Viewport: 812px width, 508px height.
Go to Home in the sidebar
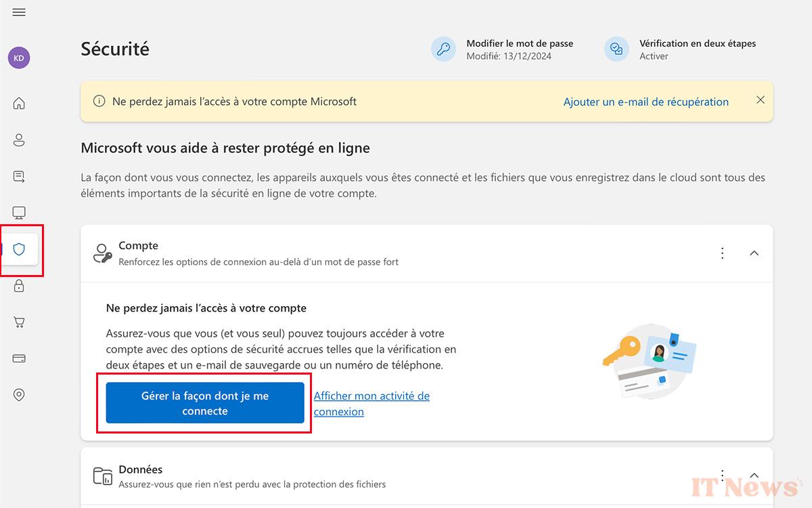tap(19, 104)
